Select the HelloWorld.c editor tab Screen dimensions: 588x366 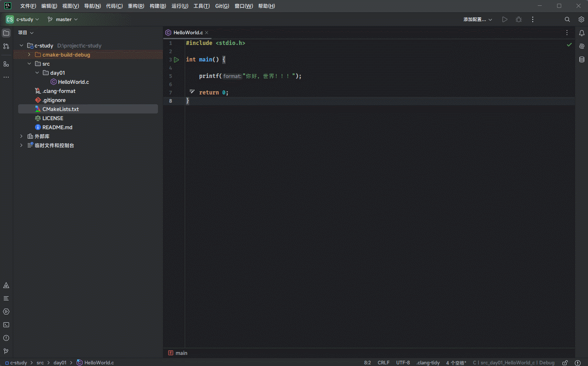point(188,33)
